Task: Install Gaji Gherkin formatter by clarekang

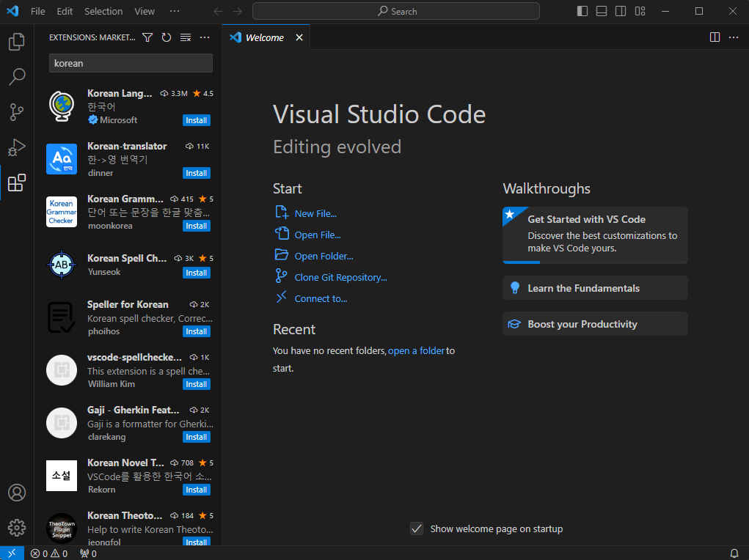Action: (x=197, y=437)
